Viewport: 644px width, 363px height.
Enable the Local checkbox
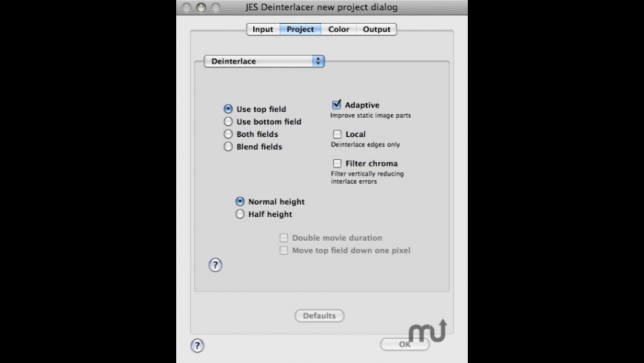[338, 134]
